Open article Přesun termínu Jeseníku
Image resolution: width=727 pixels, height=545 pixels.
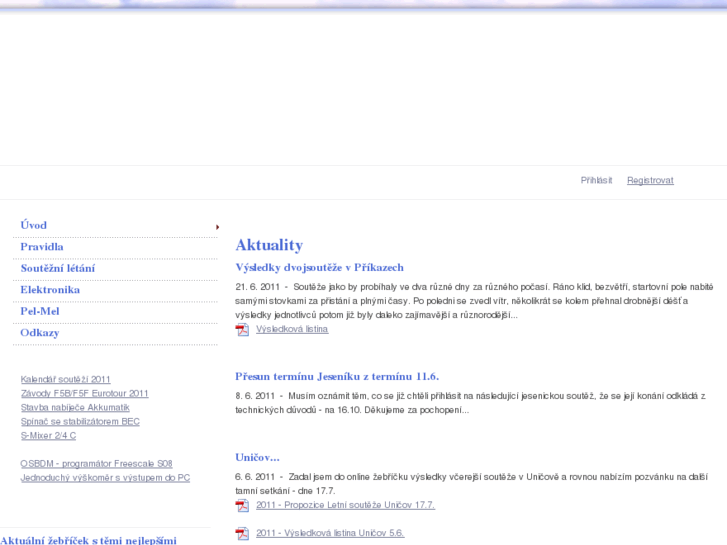[337, 376]
